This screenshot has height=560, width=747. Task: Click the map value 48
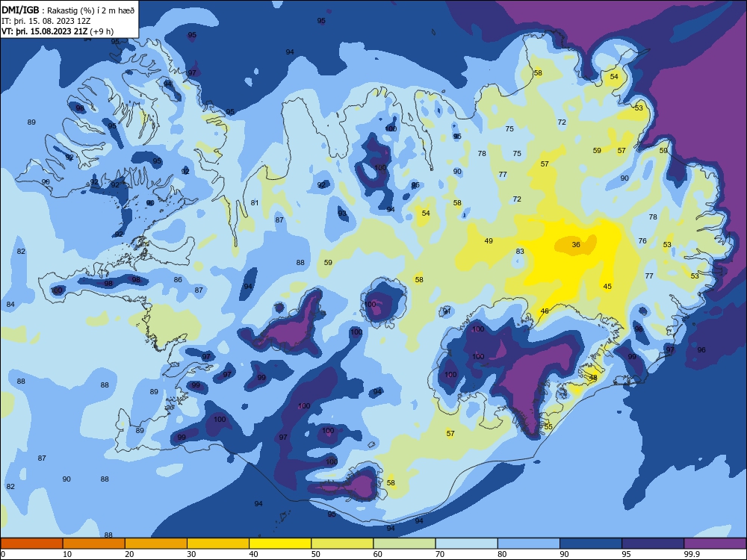click(593, 378)
